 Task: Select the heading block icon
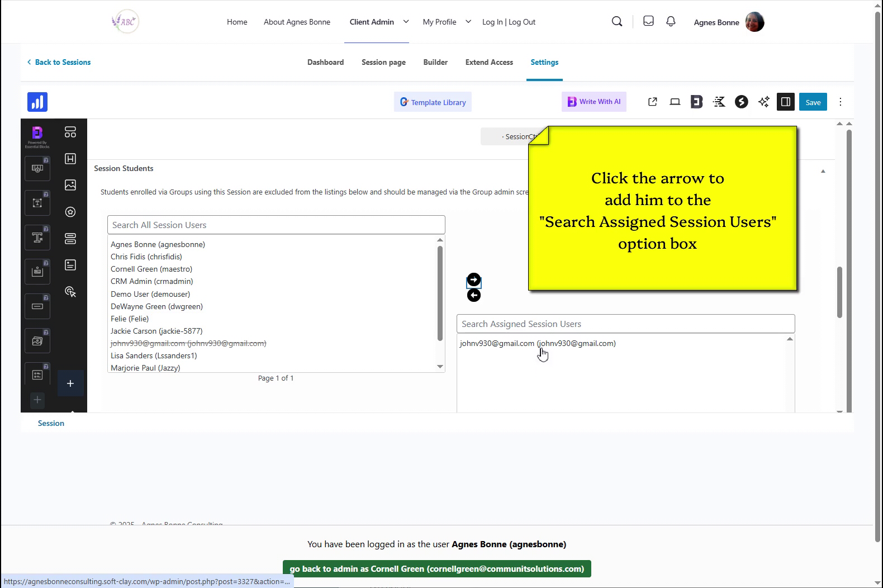point(70,159)
